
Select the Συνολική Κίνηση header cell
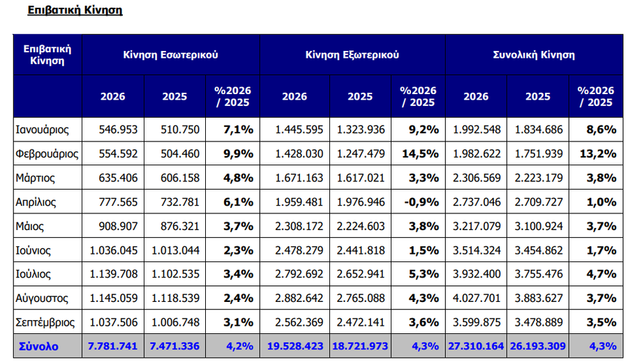click(x=534, y=55)
